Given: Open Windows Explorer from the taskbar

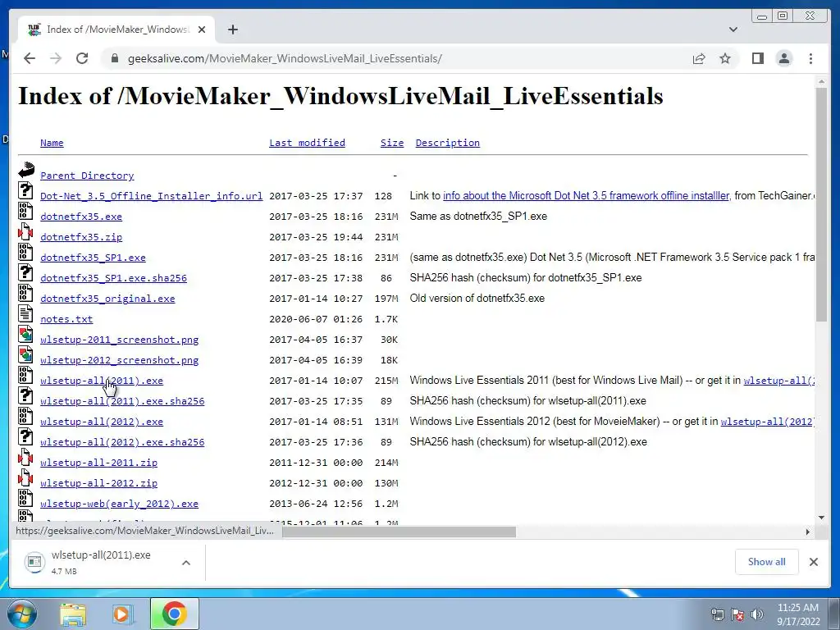Looking at the screenshot, I should [x=73, y=614].
